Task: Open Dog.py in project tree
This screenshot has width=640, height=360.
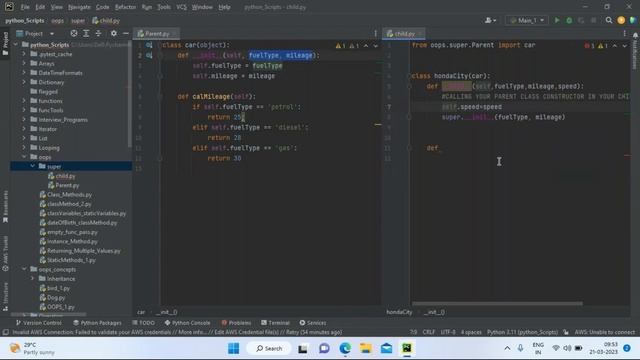Action: point(55,298)
